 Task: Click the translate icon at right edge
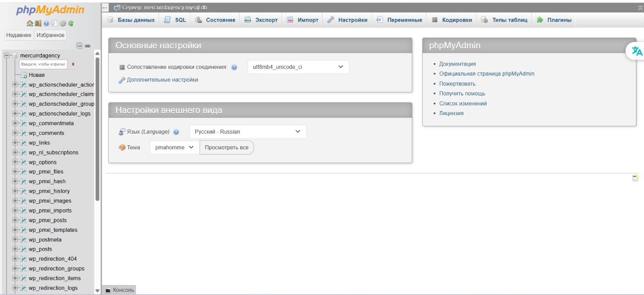(637, 51)
